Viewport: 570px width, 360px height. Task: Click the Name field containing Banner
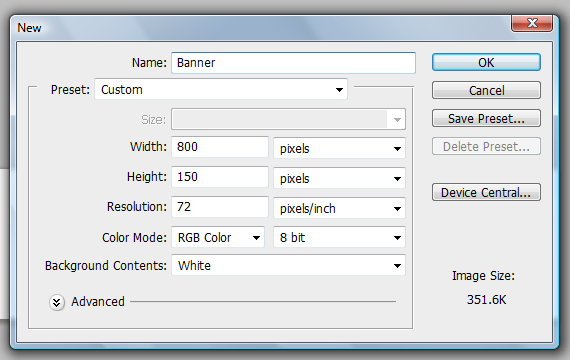tap(293, 63)
